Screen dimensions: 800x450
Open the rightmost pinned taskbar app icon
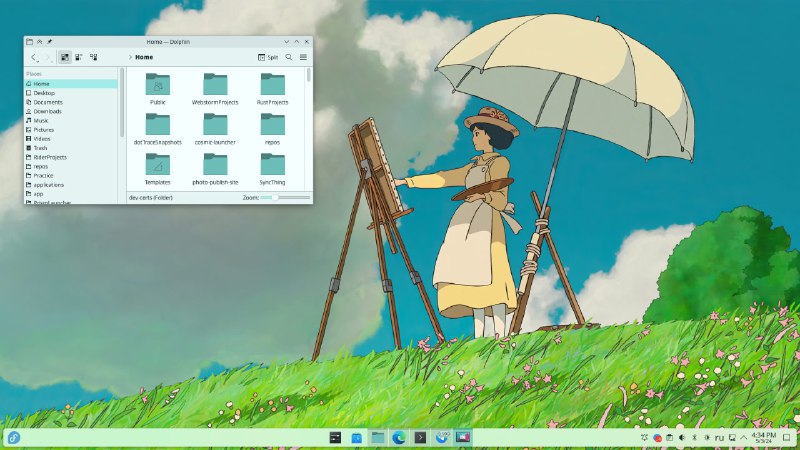click(463, 437)
